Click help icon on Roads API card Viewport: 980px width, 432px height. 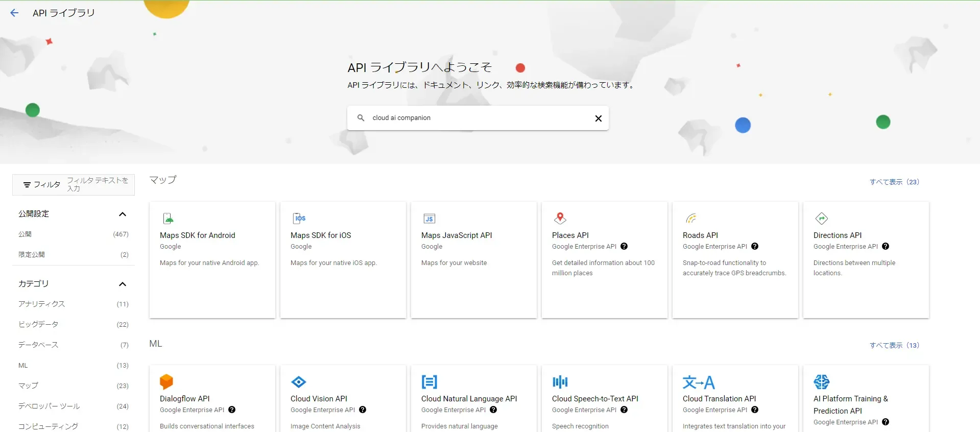(x=755, y=247)
